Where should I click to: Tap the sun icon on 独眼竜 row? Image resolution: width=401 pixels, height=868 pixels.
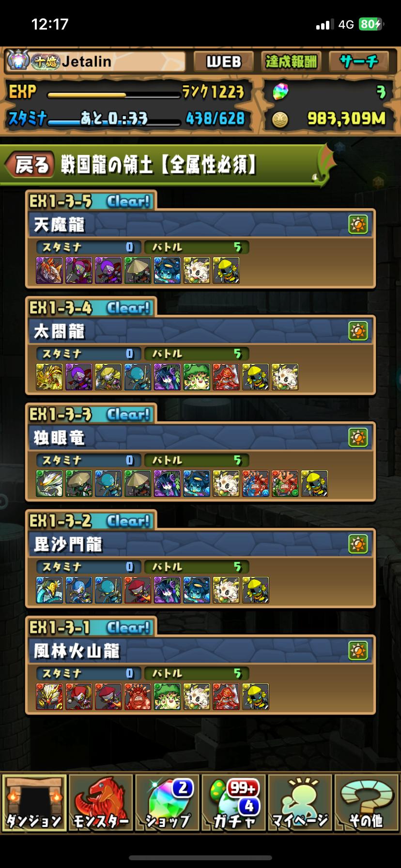tap(358, 438)
